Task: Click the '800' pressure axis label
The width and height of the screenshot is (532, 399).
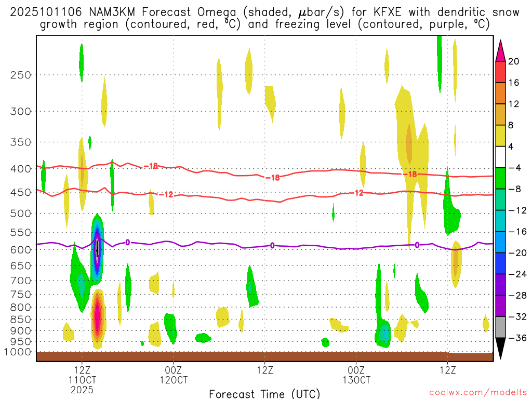Action: tap(21, 308)
